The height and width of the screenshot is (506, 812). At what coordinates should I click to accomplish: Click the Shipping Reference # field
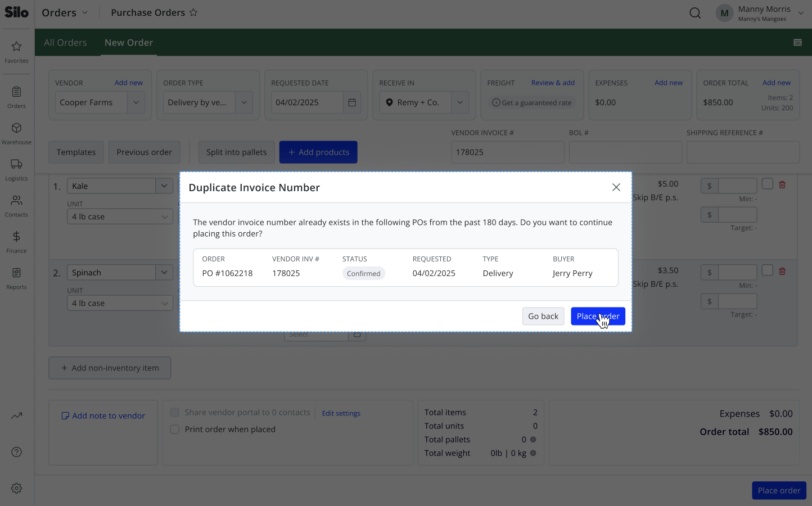(743, 152)
